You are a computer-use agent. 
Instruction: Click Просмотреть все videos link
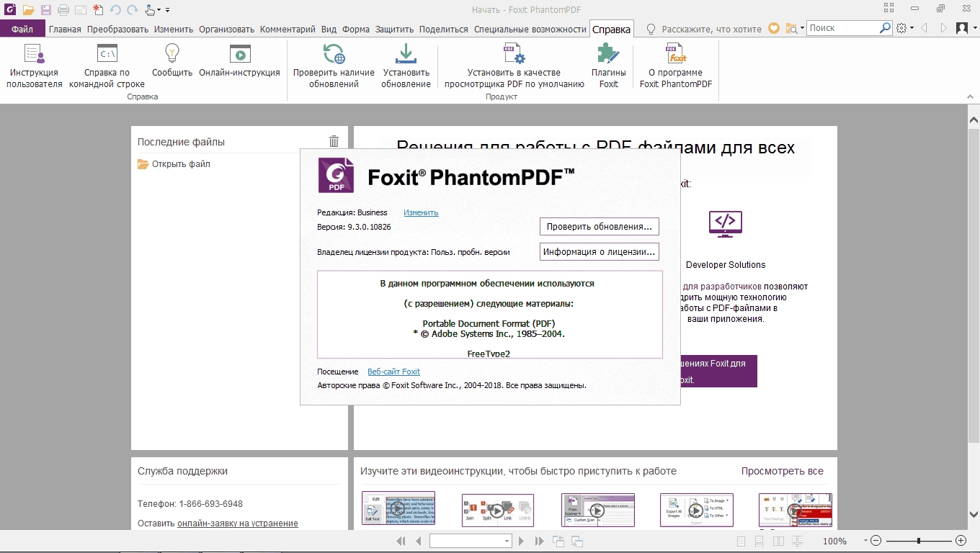click(783, 471)
